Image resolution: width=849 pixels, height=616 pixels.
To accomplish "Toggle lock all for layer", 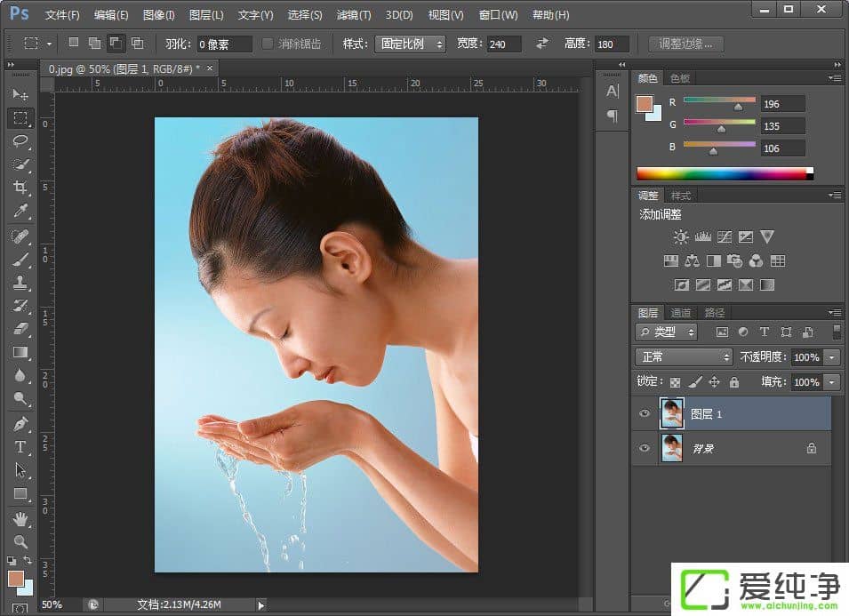I will 734,382.
